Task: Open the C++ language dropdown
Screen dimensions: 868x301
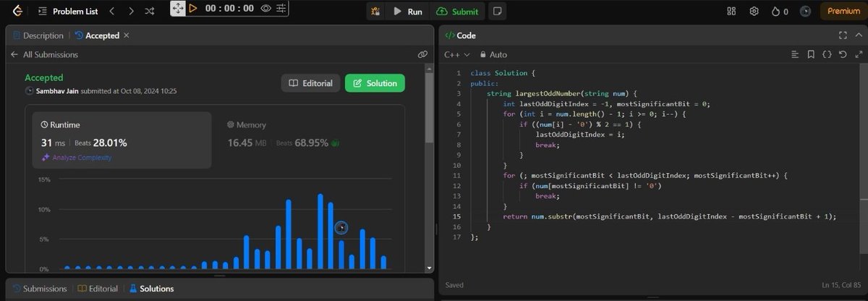Action: [x=457, y=54]
